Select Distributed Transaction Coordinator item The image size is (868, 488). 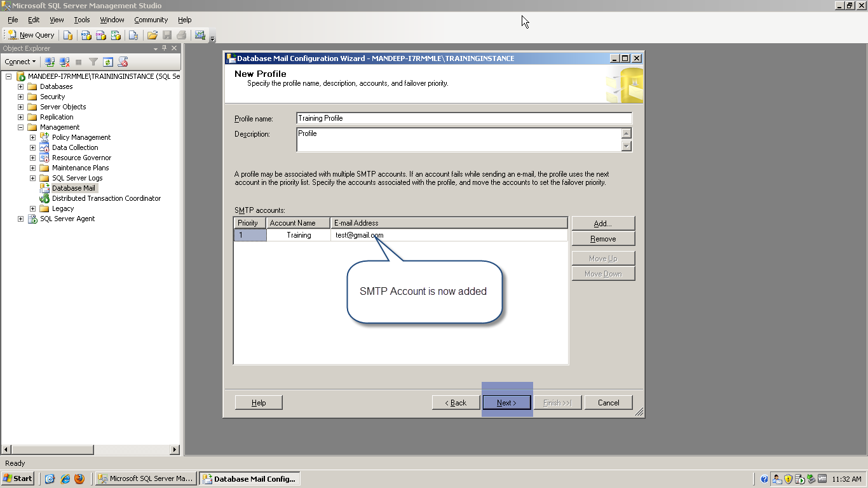coord(106,198)
